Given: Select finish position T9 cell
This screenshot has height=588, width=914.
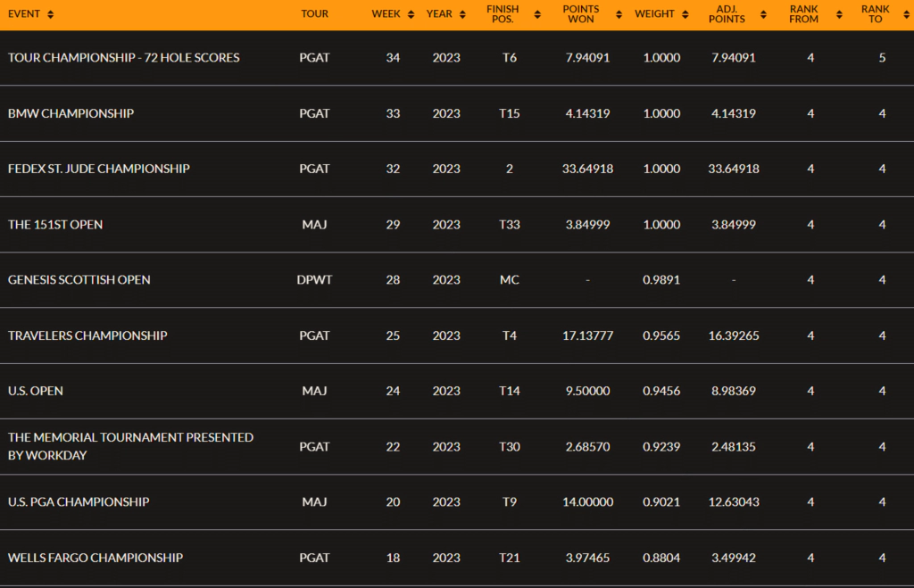Looking at the screenshot, I should pos(510,502).
